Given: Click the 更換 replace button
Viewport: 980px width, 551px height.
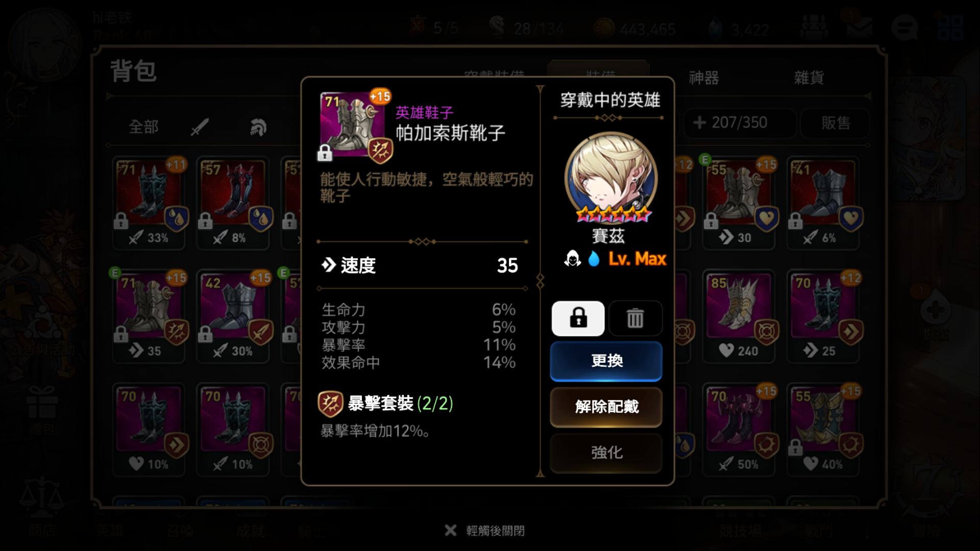Looking at the screenshot, I should coord(606,361).
